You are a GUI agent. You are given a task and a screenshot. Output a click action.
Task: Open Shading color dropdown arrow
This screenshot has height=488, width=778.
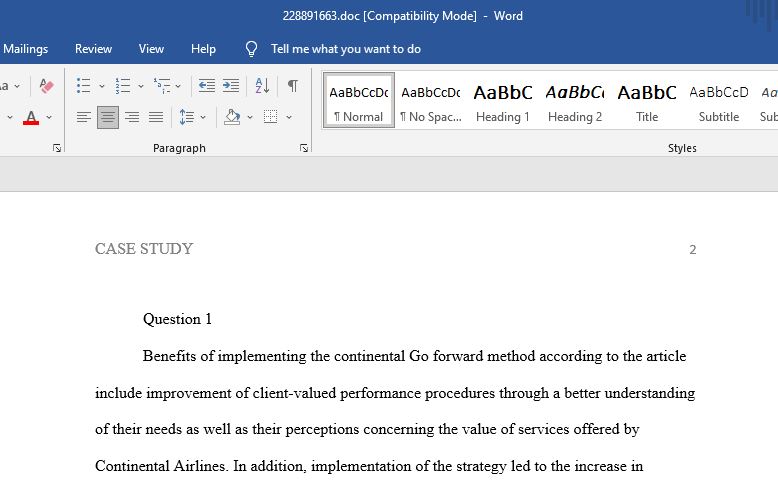[x=250, y=118]
